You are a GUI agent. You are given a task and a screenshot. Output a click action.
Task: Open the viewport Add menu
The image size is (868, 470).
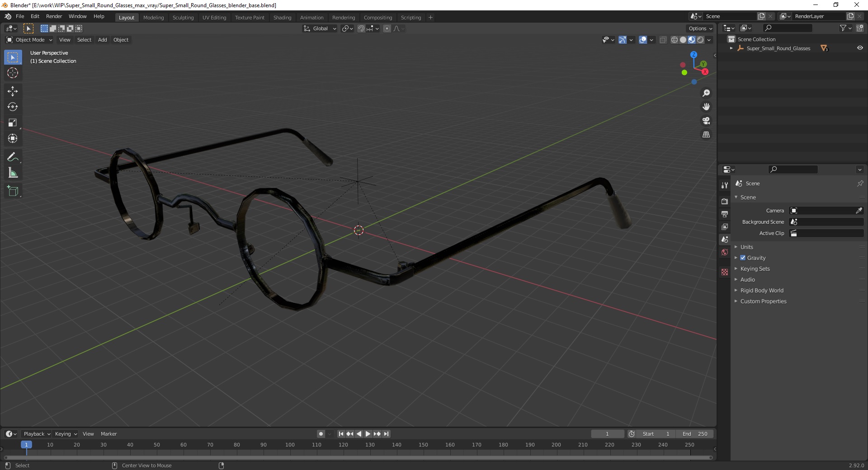(103, 40)
